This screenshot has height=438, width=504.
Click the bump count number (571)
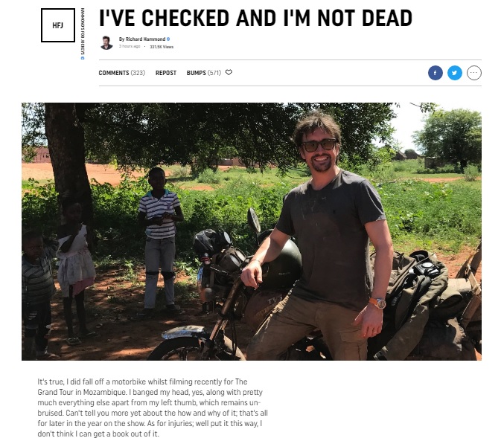pos(214,73)
